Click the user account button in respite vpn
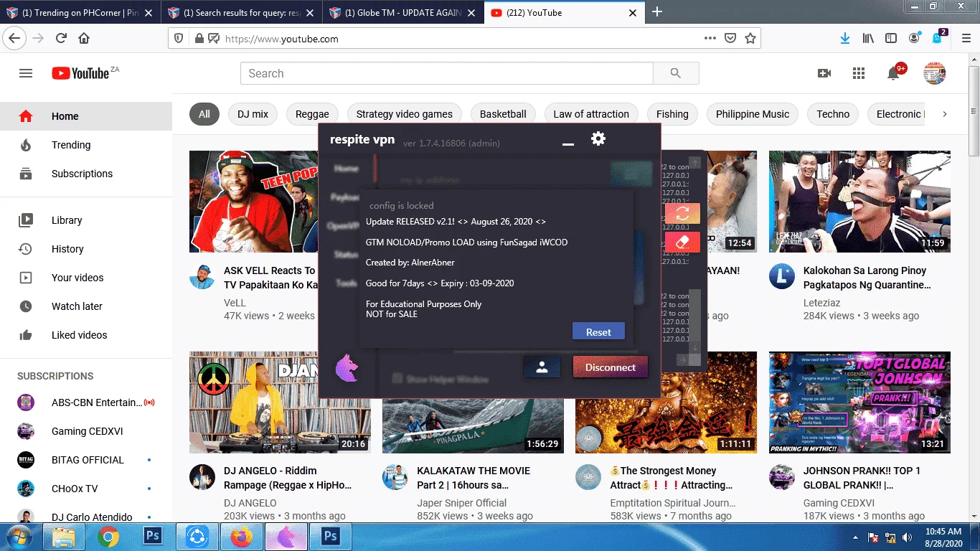980x551 pixels. [542, 367]
